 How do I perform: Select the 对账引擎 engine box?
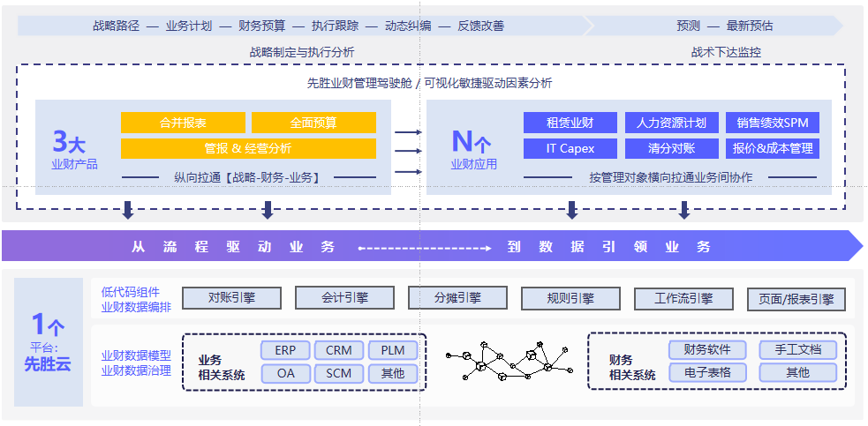click(x=231, y=298)
